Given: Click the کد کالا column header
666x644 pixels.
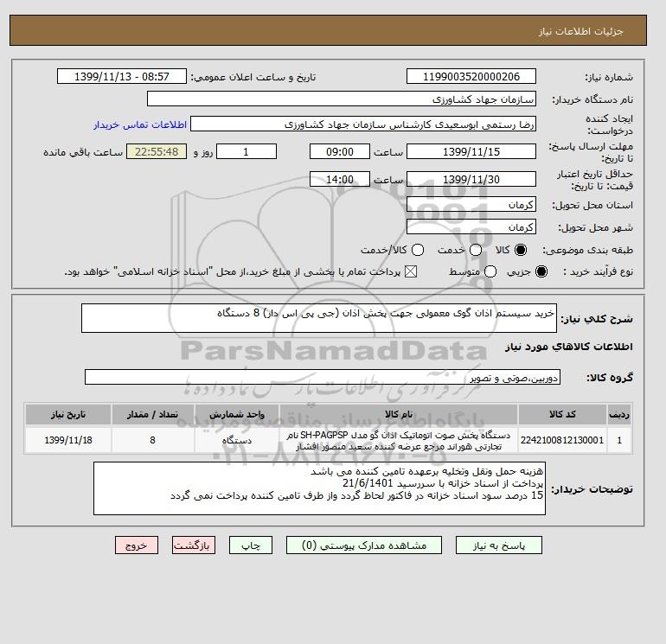Looking at the screenshot, I should pyautogui.click(x=562, y=415).
